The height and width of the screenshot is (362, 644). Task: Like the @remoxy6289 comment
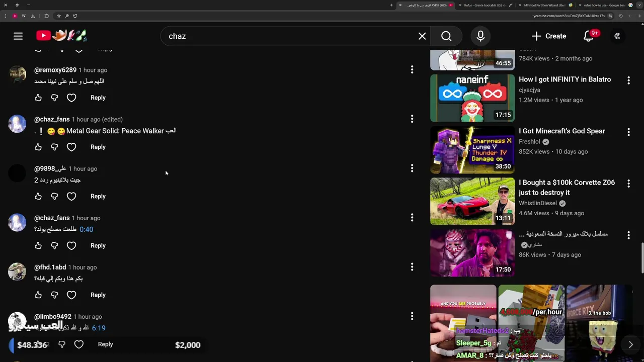(38, 98)
